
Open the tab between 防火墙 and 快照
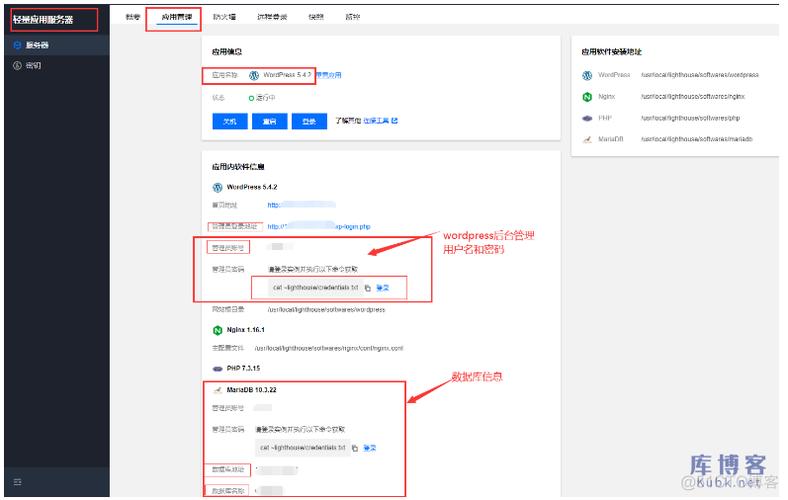tap(272, 17)
